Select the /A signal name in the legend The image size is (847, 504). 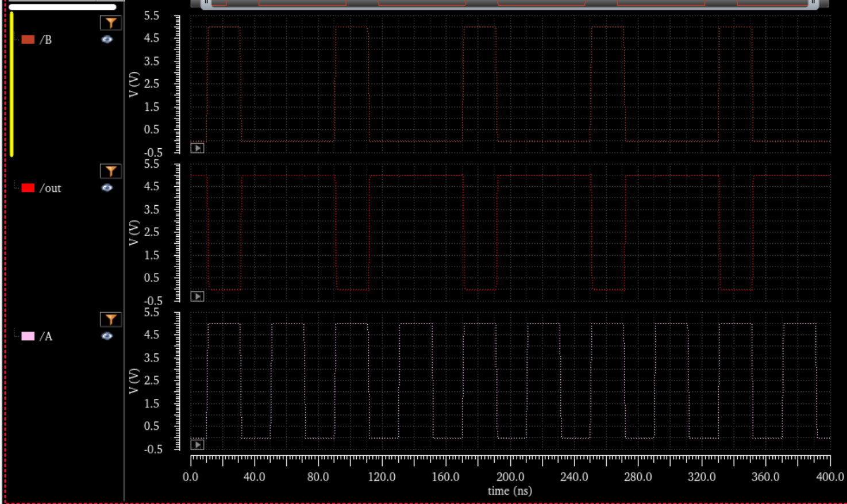45,336
